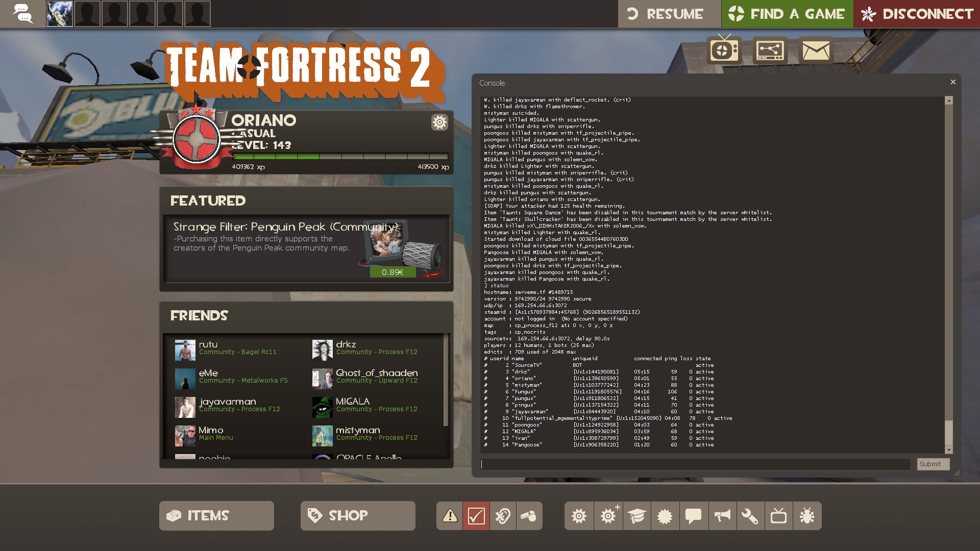The height and width of the screenshot is (551, 980).
Task: Open the mail envelope notifications icon
Action: [816, 51]
